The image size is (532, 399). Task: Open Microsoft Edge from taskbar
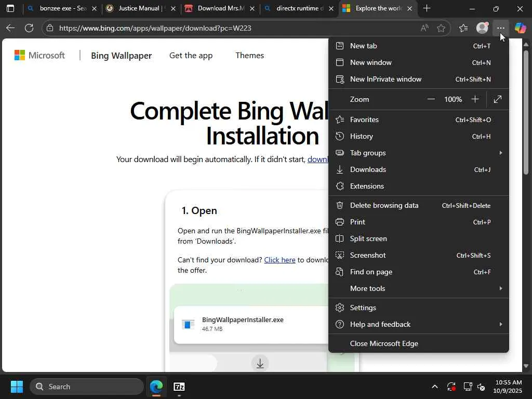156,387
